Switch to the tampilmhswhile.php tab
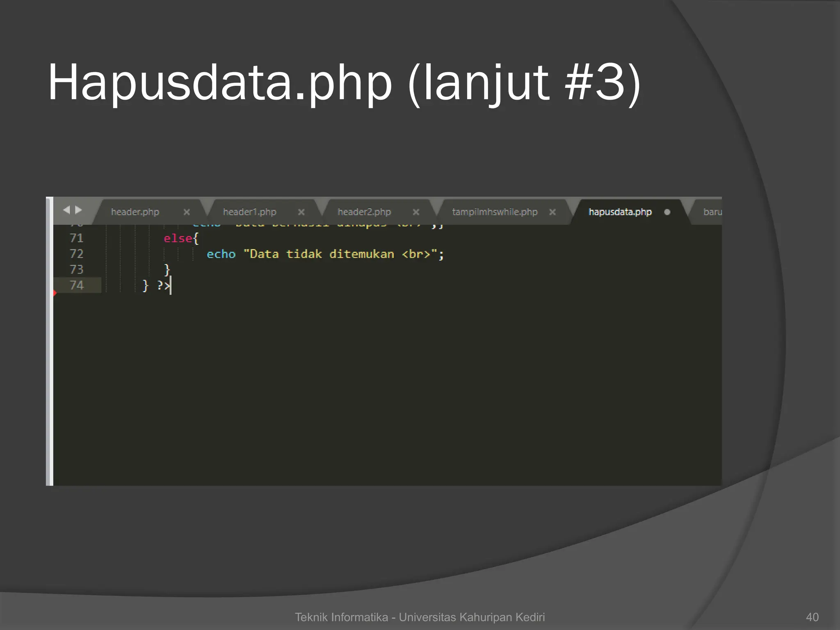The image size is (840, 630). pyautogui.click(x=495, y=212)
